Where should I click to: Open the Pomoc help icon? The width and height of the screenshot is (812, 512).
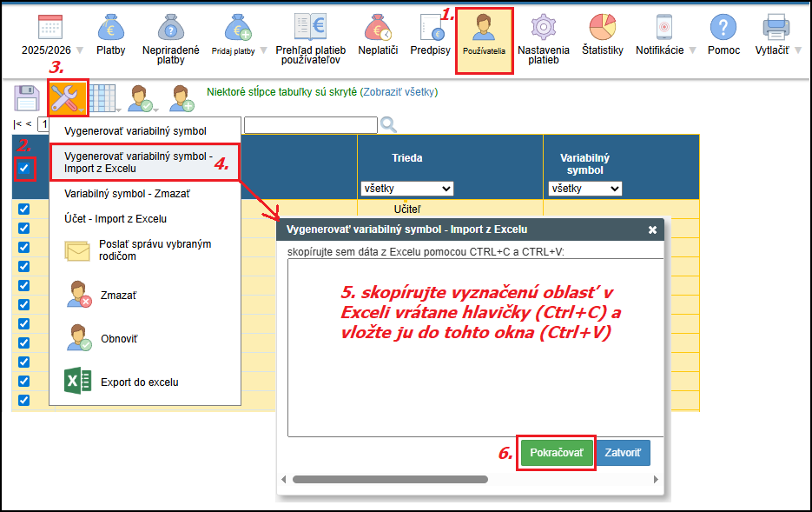[723, 29]
